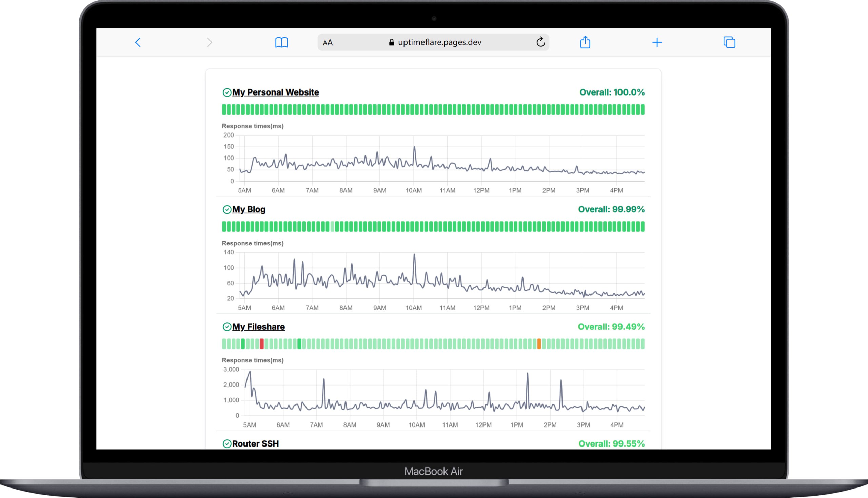The width and height of the screenshot is (868, 498).
Task: Click status check icon beside Router SSH
Action: click(x=226, y=443)
